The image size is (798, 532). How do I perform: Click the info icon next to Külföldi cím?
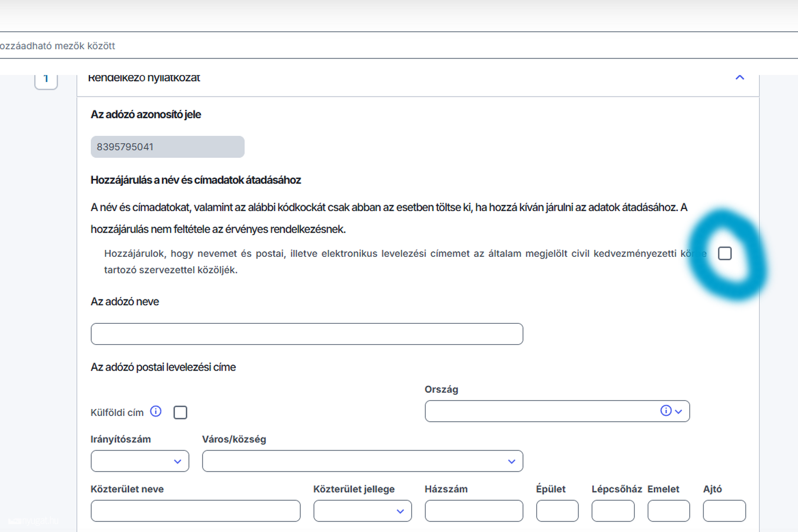click(156, 411)
